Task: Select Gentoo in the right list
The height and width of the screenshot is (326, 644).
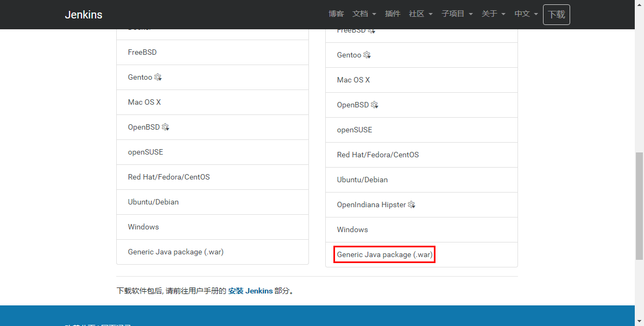Action: (421, 55)
